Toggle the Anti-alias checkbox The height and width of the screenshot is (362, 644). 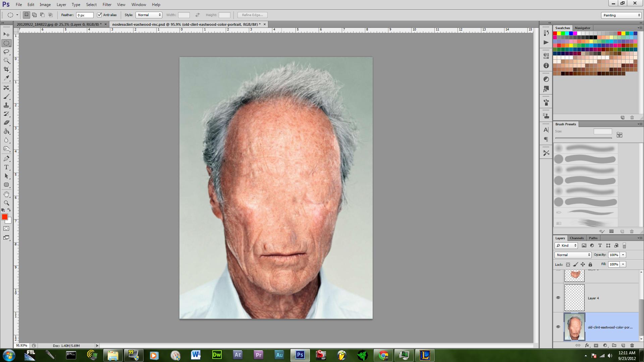(x=99, y=15)
